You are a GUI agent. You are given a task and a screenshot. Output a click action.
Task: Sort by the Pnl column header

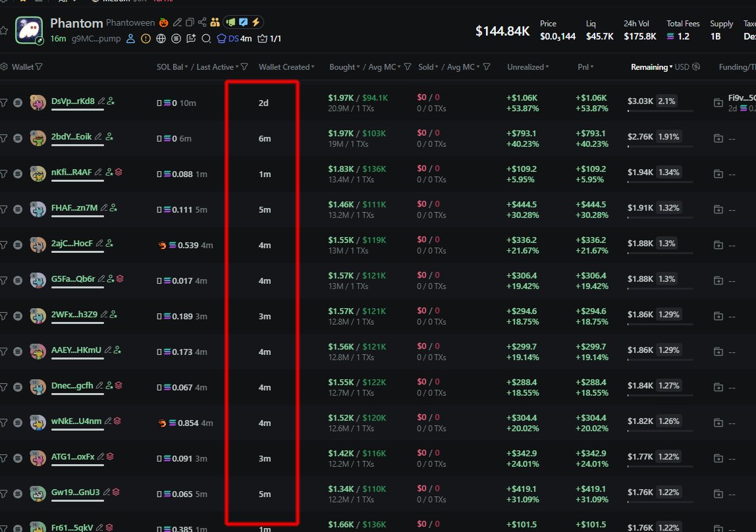pos(585,67)
